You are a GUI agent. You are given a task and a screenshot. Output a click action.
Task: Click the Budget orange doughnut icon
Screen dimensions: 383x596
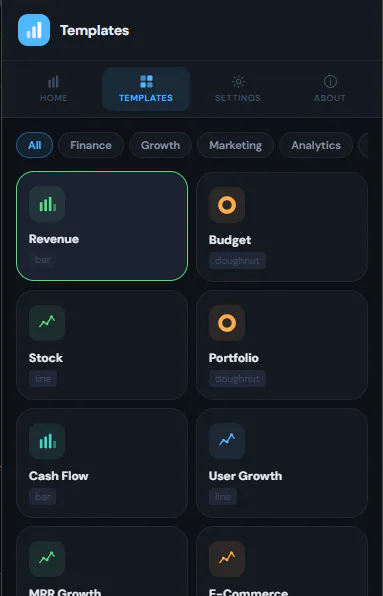[227, 205]
